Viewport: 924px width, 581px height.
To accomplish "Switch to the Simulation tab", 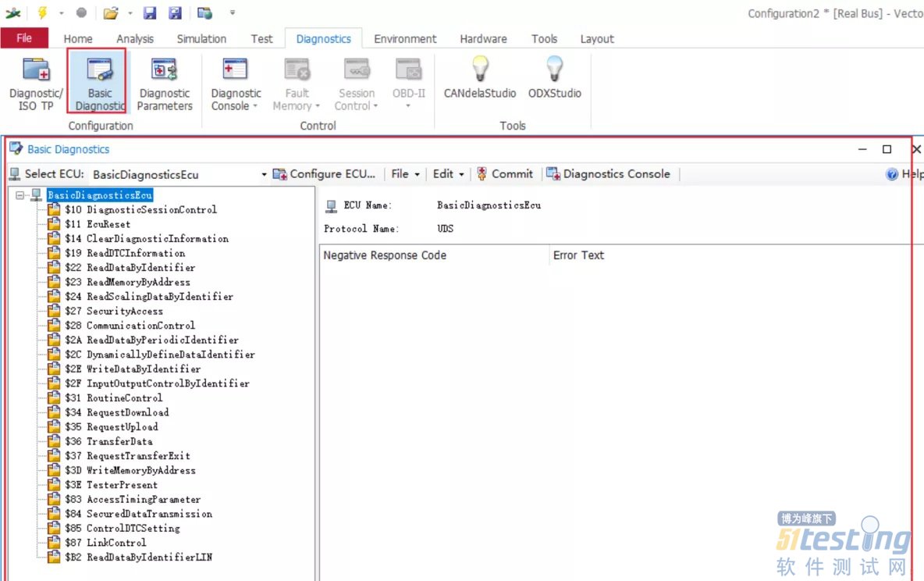I will 201,38.
